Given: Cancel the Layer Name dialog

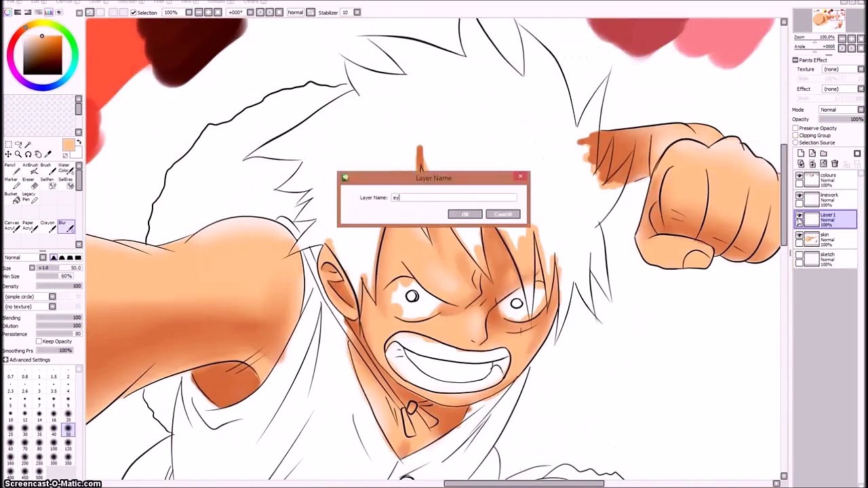Looking at the screenshot, I should [x=503, y=214].
